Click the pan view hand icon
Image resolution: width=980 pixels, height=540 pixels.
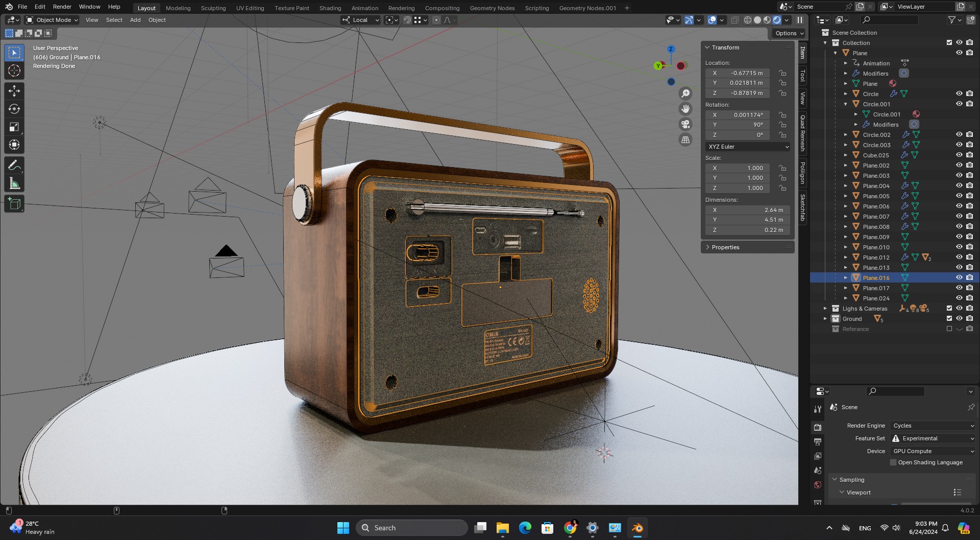click(x=685, y=109)
